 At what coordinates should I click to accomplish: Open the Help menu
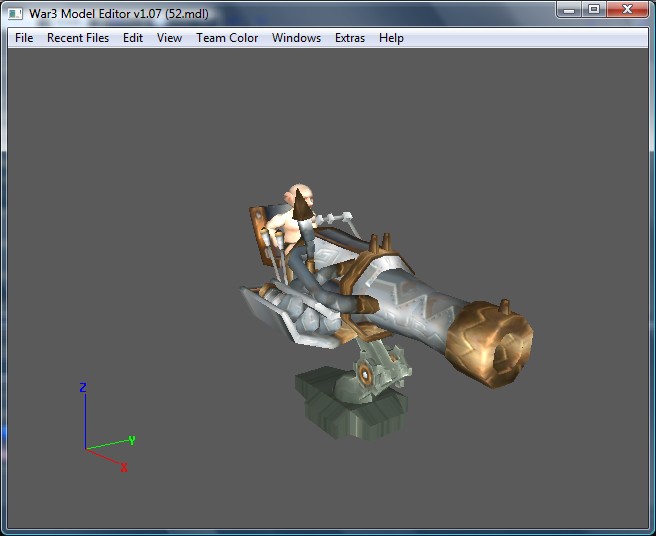391,38
